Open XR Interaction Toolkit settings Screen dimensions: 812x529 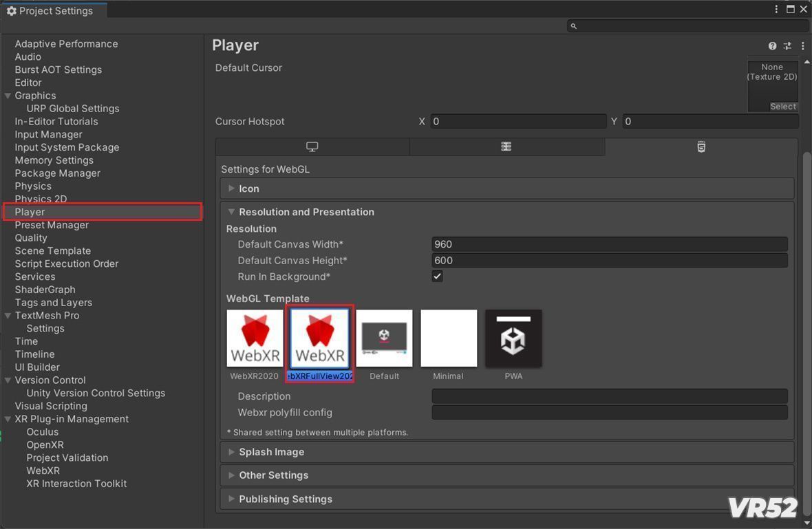(x=76, y=484)
